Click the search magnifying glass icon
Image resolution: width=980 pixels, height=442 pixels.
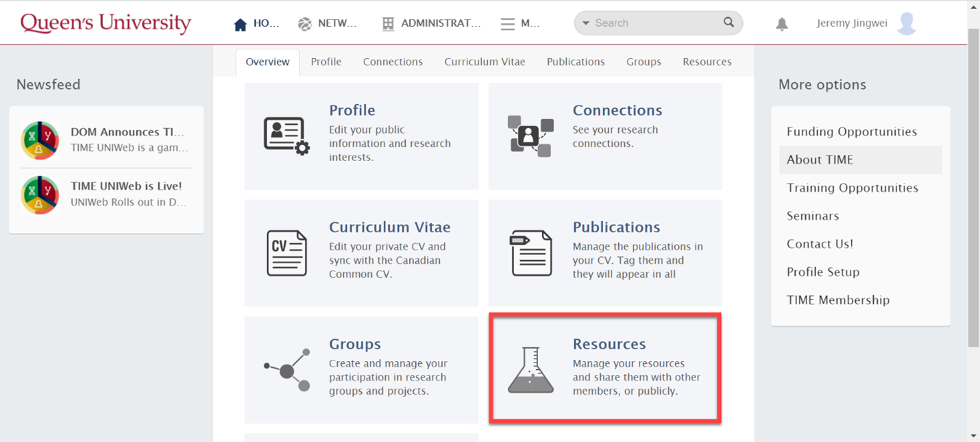click(728, 23)
